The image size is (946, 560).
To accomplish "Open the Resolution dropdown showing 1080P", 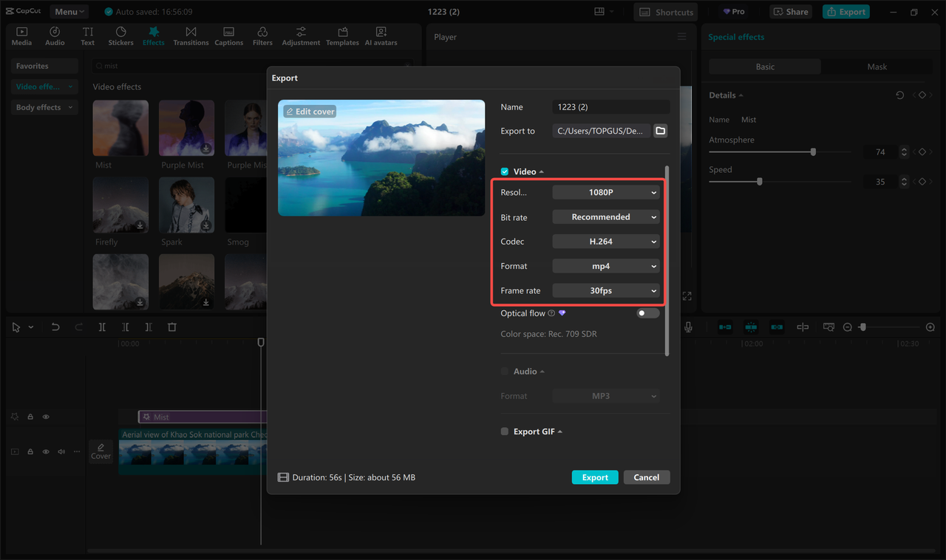I will point(605,191).
